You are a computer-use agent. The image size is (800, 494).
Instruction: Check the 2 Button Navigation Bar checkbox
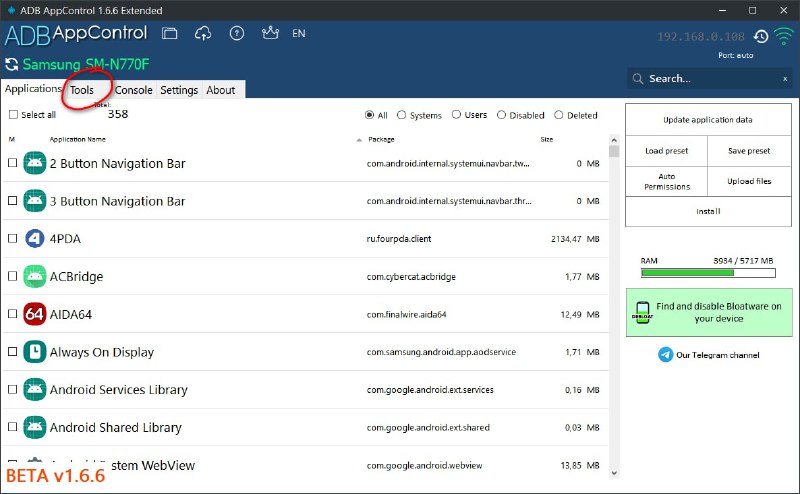pos(12,163)
